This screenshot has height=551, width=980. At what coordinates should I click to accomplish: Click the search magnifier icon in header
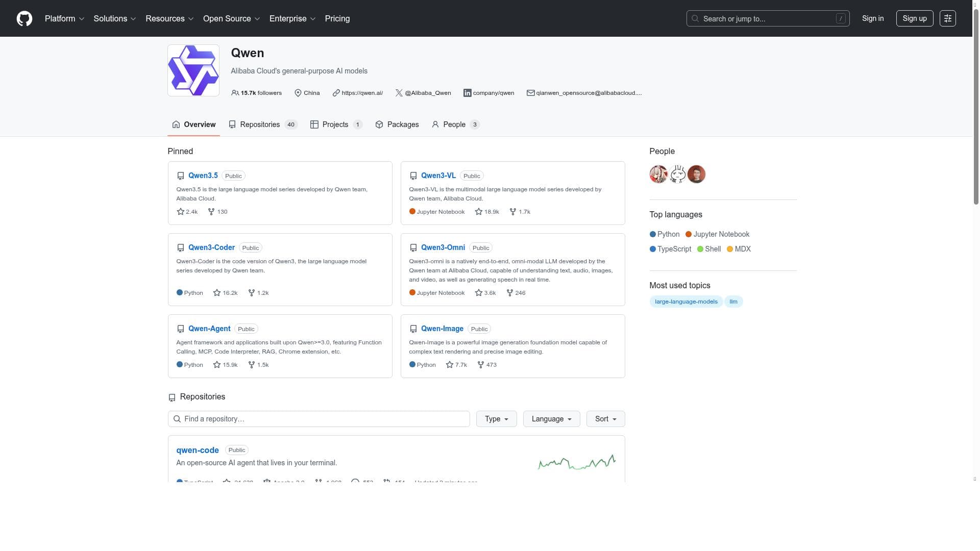click(x=695, y=18)
